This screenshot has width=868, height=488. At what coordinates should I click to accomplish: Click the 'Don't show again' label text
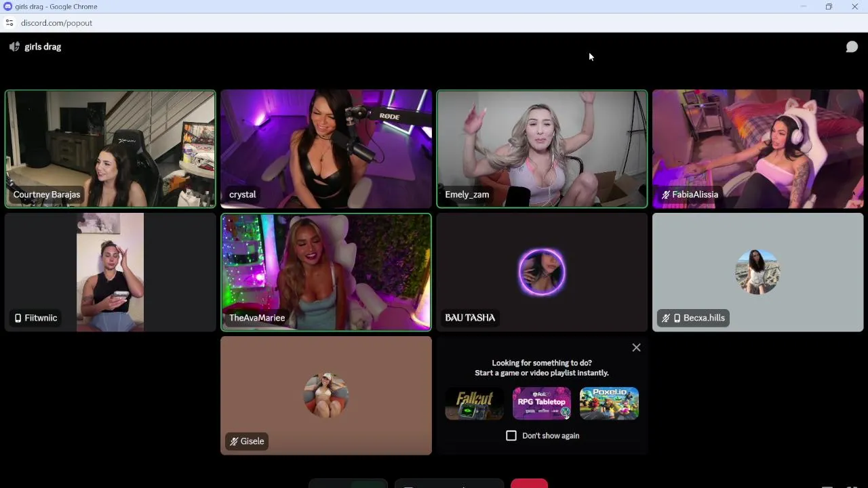tap(551, 436)
